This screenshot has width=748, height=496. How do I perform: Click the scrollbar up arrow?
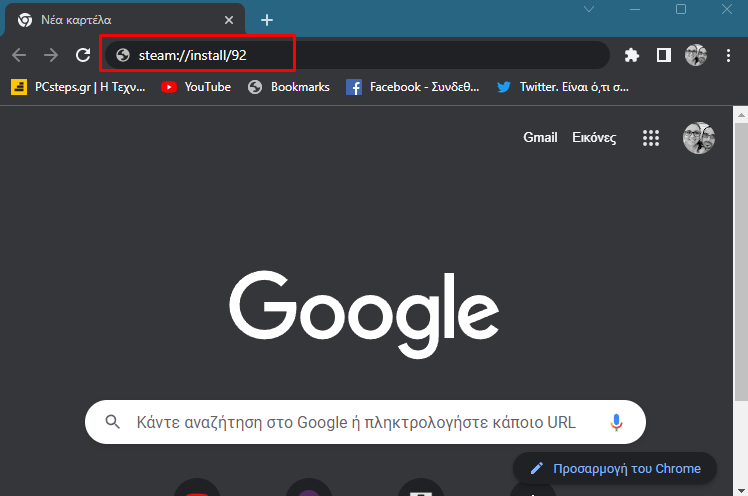[740, 115]
